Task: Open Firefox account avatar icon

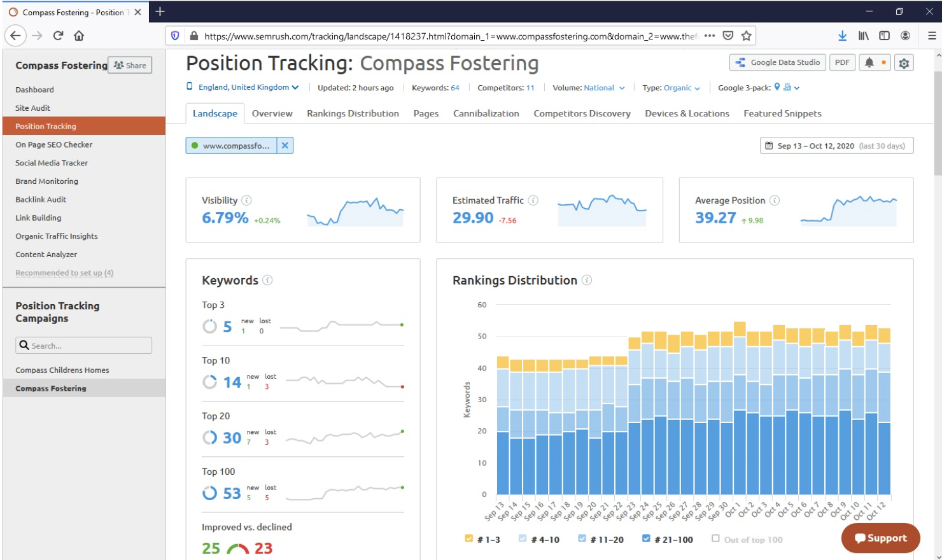Action: click(905, 36)
